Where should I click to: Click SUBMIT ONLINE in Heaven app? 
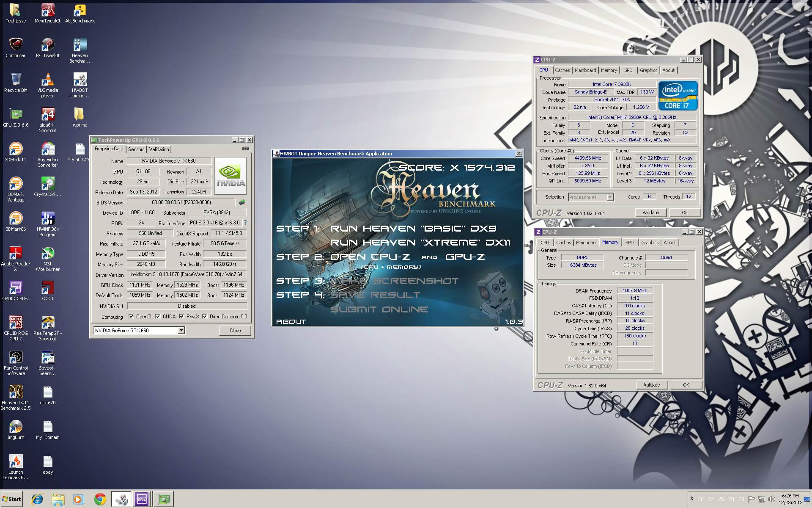coord(379,309)
